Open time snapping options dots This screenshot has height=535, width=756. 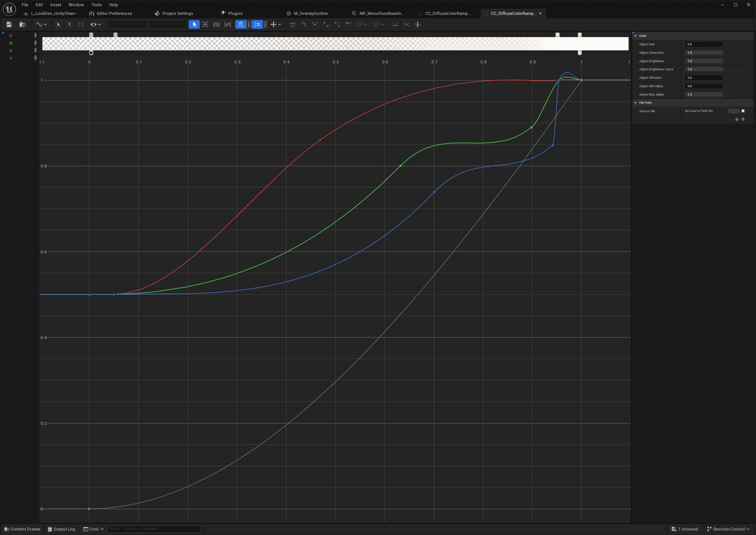click(249, 24)
